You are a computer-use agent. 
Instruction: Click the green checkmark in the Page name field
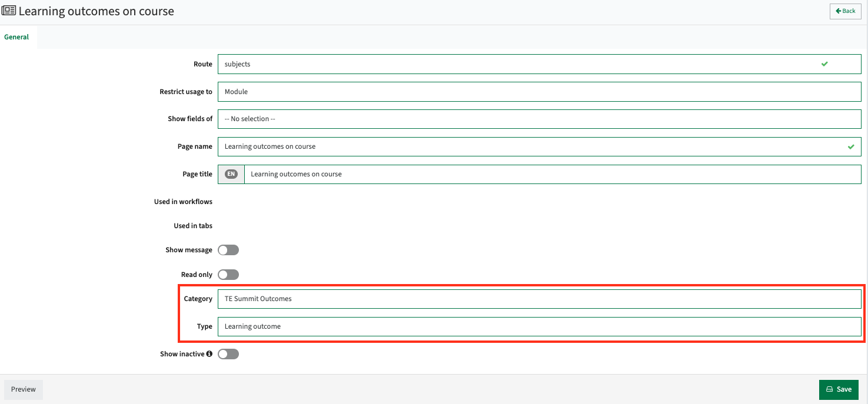(851, 146)
